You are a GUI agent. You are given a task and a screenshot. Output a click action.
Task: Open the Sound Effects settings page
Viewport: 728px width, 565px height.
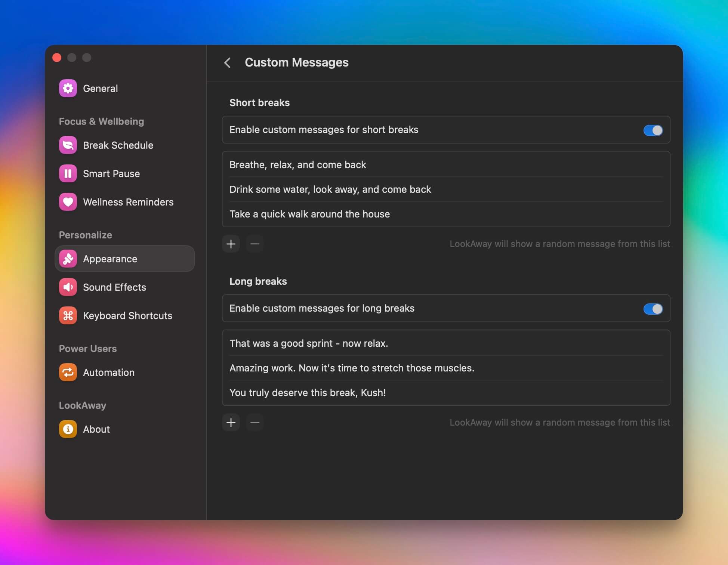[x=114, y=287]
